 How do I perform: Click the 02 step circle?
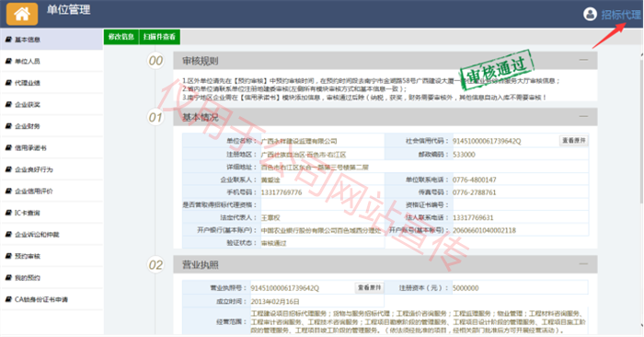[x=155, y=264]
